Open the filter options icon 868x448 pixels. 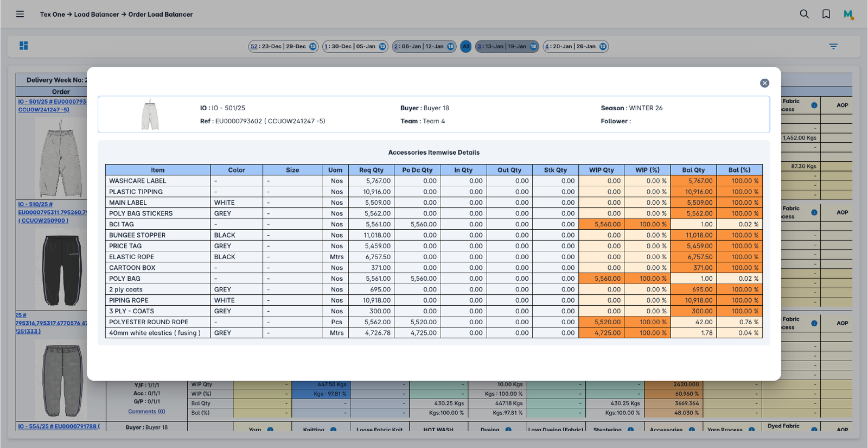[833, 47]
